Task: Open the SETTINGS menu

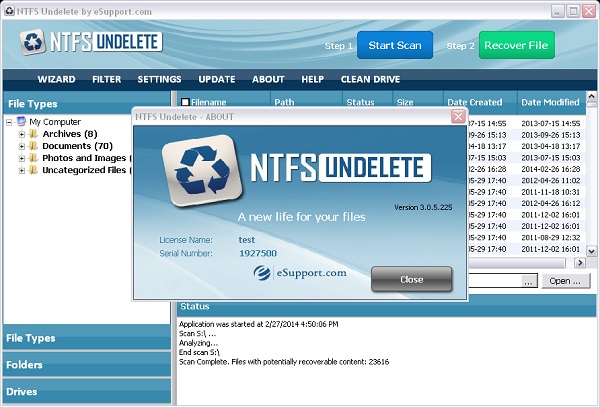Action: coord(159,79)
